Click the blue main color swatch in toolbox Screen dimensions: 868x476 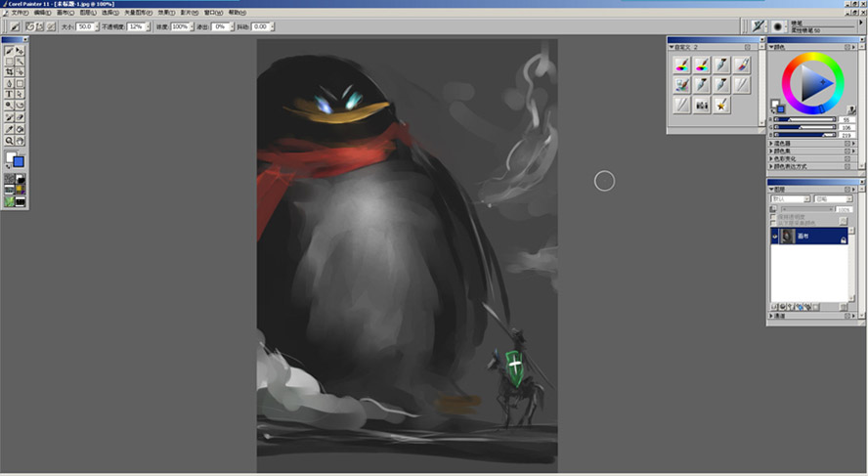click(19, 161)
